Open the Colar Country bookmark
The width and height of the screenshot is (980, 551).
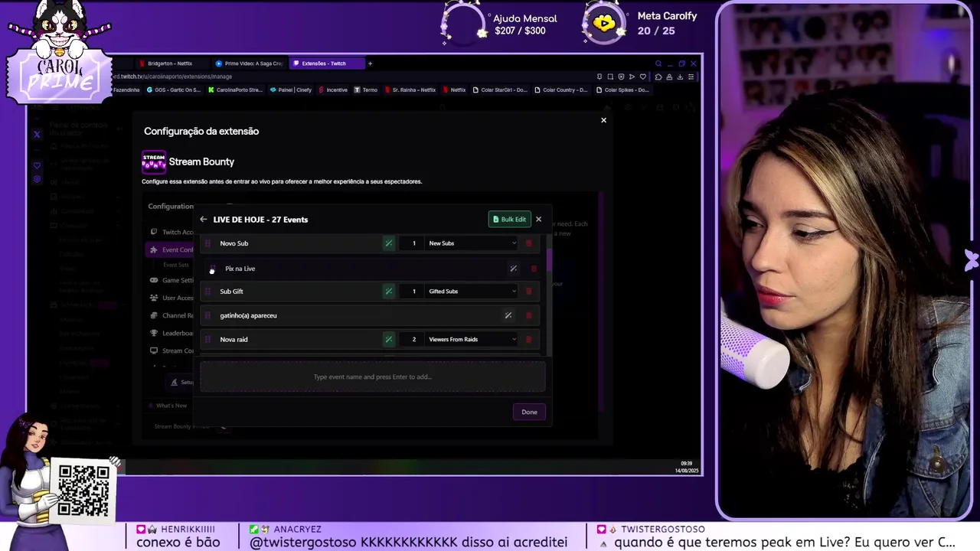coord(561,90)
